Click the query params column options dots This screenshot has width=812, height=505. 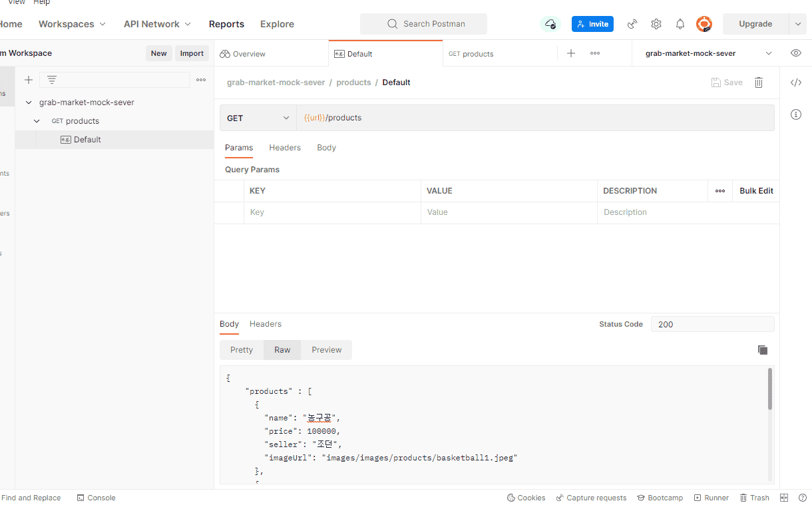(x=720, y=191)
